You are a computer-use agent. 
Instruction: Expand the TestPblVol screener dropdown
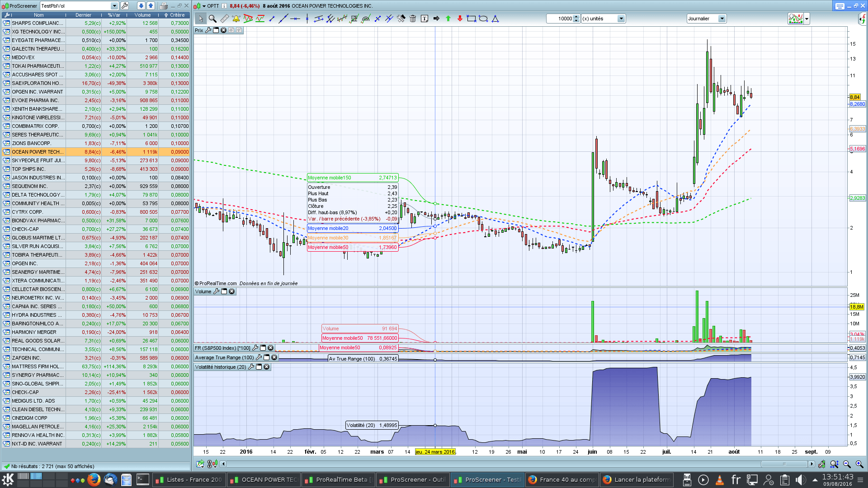click(x=114, y=6)
